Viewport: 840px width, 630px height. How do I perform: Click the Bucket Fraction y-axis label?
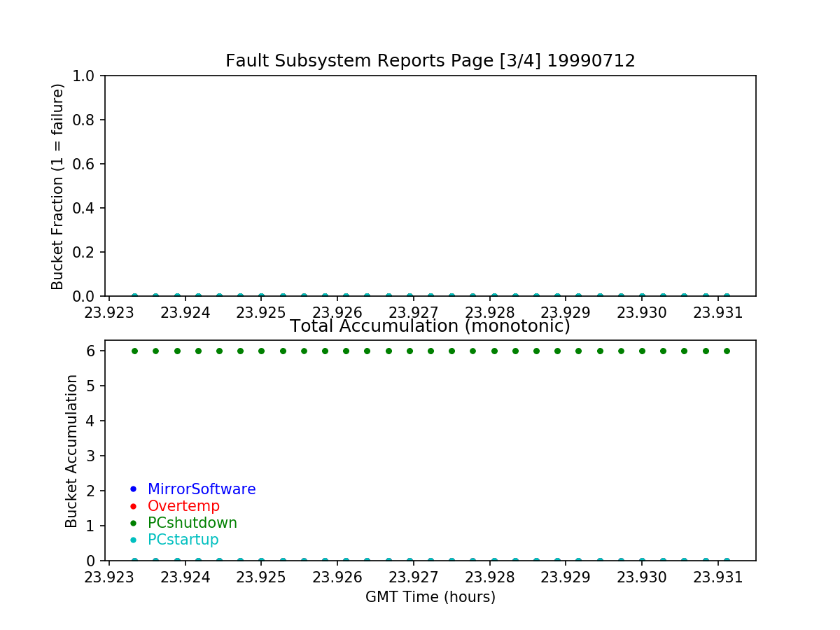click(57, 186)
